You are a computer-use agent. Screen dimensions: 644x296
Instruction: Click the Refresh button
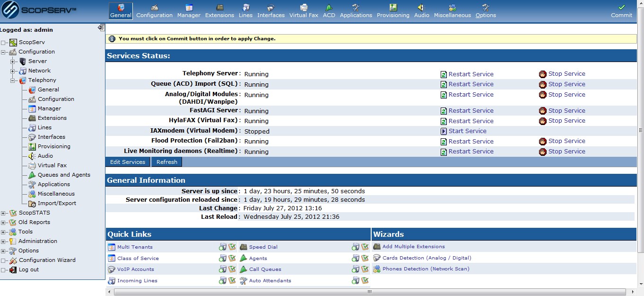point(167,162)
